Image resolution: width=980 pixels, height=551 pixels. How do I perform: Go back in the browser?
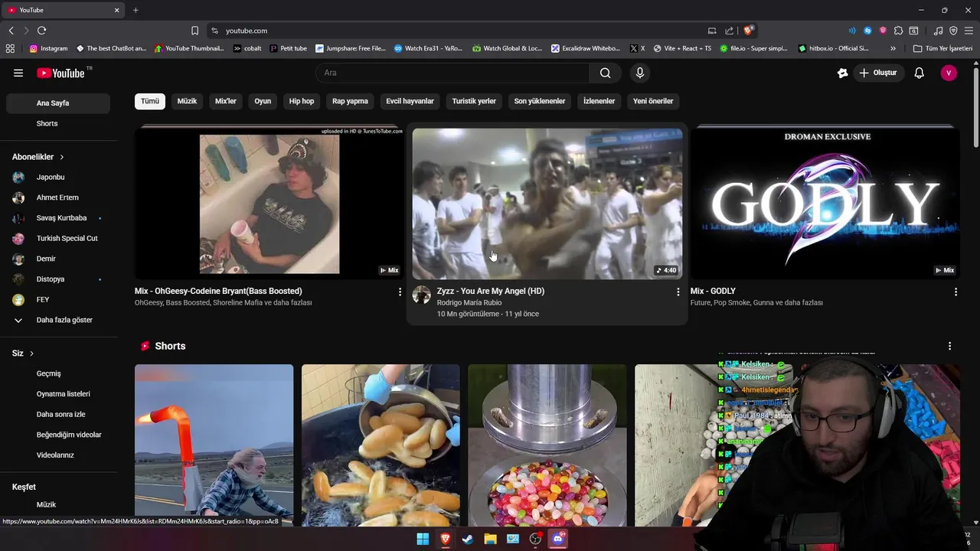11,31
